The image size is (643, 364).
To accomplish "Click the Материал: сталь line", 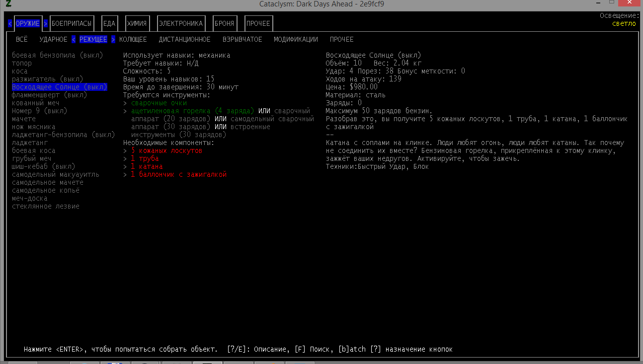I will pyautogui.click(x=356, y=95).
